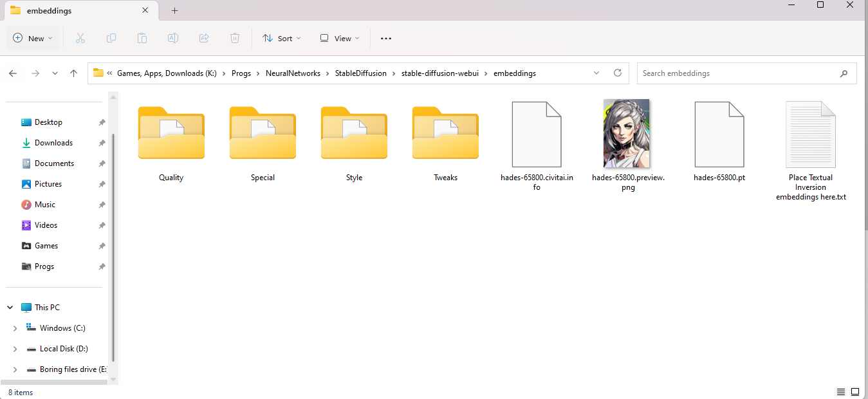Open Games in the sidebar
The height and width of the screenshot is (399, 868).
(x=46, y=246)
